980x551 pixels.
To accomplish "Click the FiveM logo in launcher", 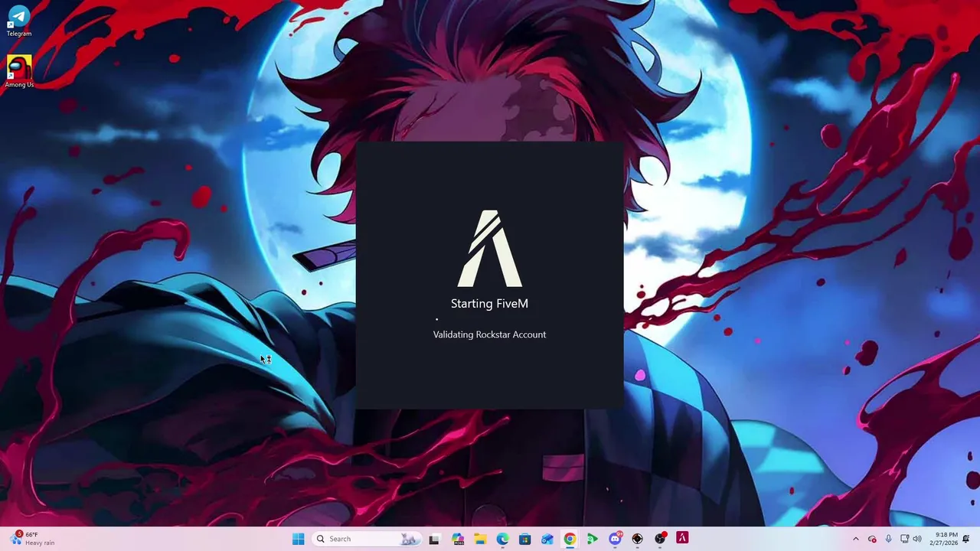I will (490, 249).
